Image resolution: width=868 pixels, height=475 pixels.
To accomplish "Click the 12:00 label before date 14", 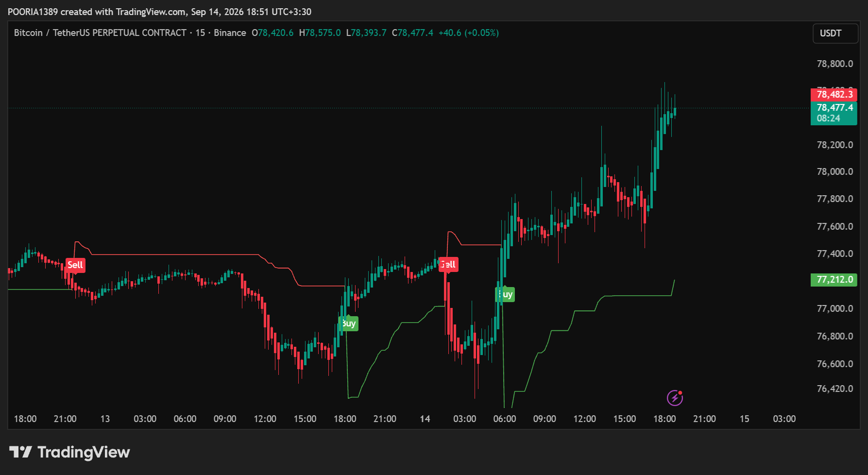I will click(x=265, y=419).
